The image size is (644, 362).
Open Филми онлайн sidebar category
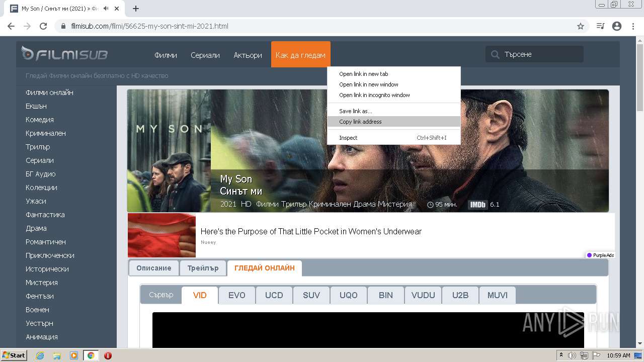[49, 93]
